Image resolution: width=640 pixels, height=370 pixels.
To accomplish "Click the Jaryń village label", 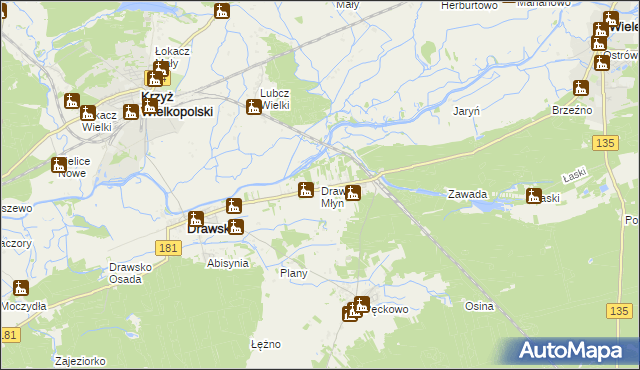I will (x=466, y=111).
